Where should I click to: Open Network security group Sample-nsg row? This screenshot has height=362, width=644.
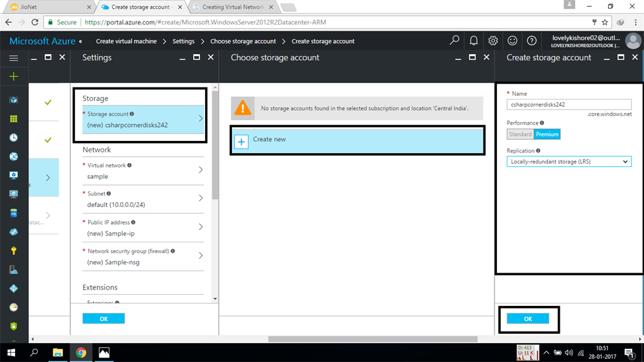pos(143,256)
